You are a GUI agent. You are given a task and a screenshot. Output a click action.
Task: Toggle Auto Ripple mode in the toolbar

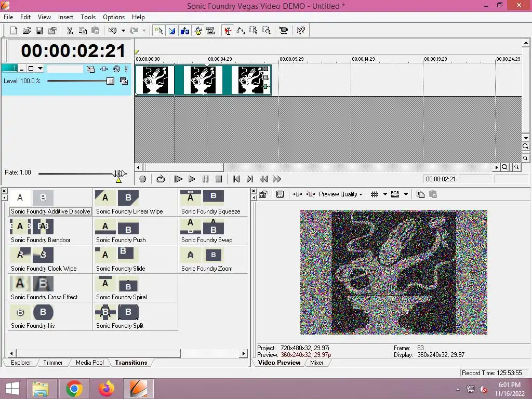[185, 31]
